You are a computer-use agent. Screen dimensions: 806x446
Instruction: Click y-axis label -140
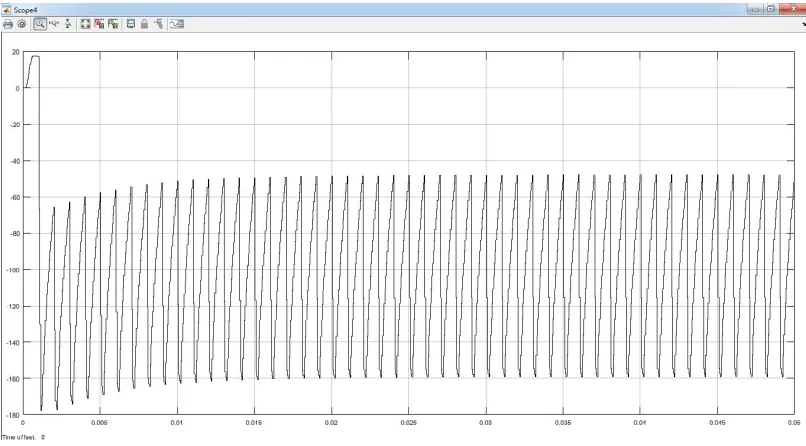(x=13, y=343)
